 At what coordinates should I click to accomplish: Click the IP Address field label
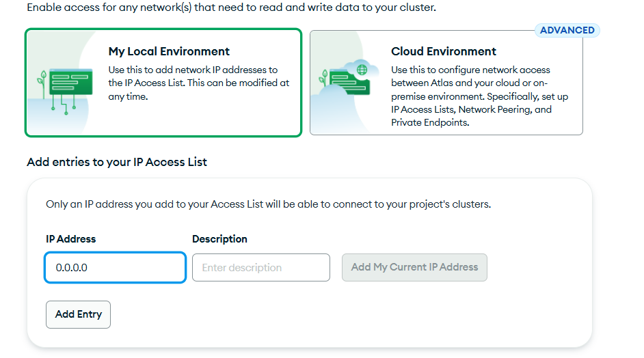pos(70,239)
